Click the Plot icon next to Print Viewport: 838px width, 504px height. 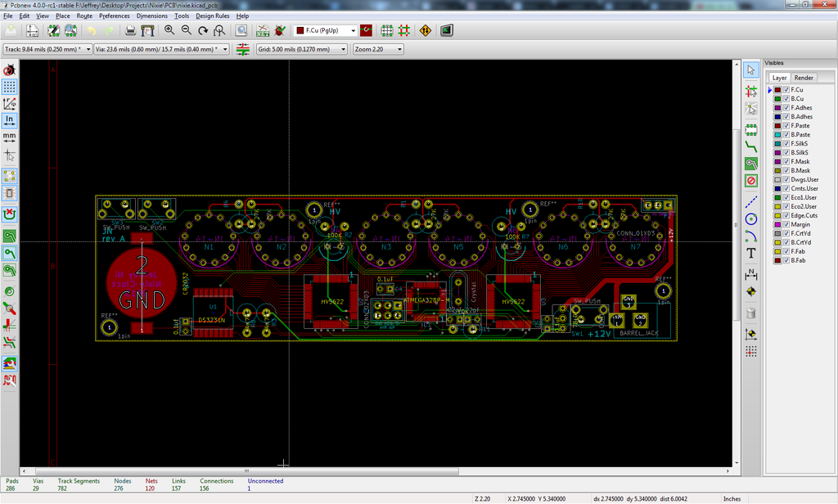click(x=147, y=30)
